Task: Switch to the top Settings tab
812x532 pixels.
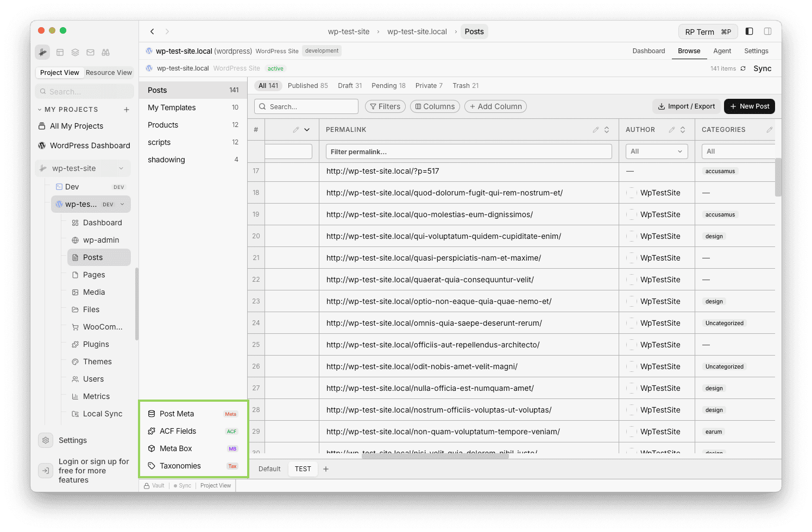Action: coord(756,51)
